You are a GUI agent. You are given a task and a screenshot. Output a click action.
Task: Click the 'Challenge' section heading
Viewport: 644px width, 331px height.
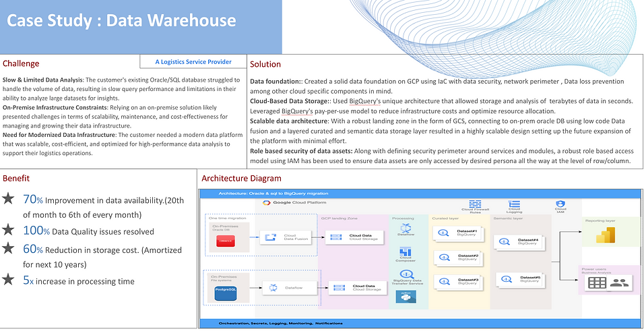click(x=21, y=63)
